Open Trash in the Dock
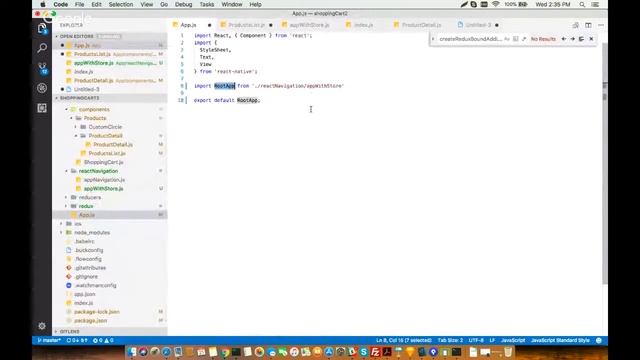The image size is (640, 360). click(x=508, y=352)
